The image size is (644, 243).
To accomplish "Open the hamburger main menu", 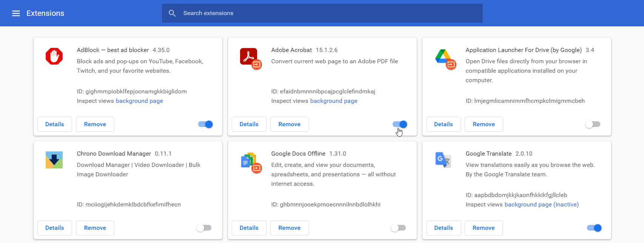I will (x=16, y=13).
